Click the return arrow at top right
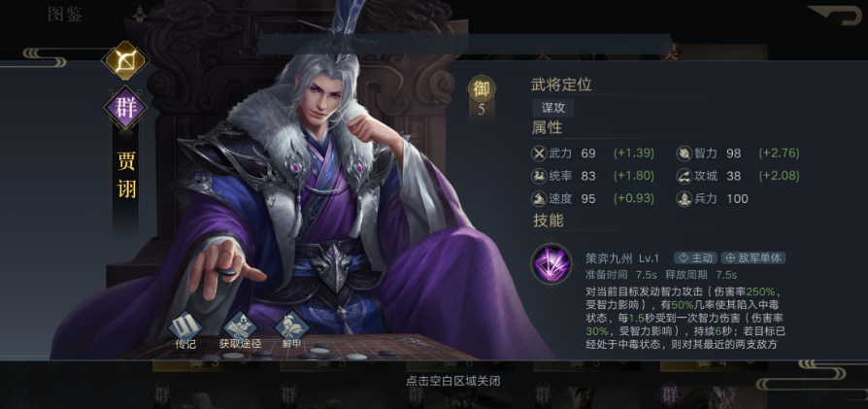This screenshot has height=409, width=868. click(x=836, y=14)
